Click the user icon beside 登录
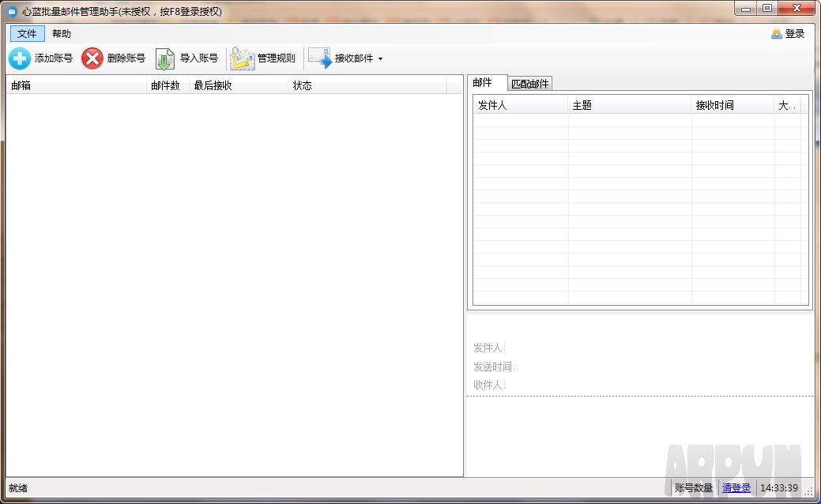 coord(777,34)
